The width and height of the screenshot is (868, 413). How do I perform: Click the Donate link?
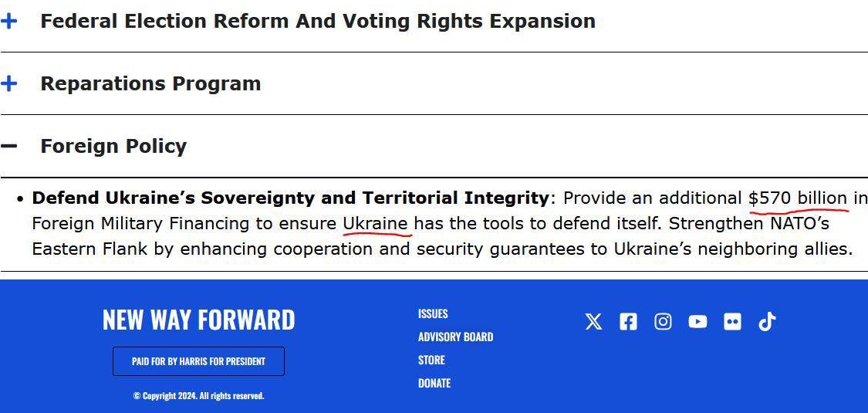pos(434,383)
